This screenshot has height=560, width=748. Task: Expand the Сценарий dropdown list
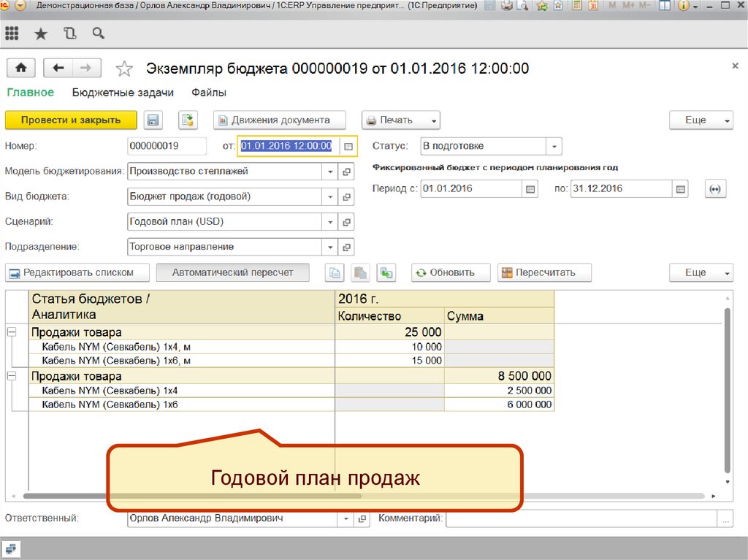click(x=331, y=222)
